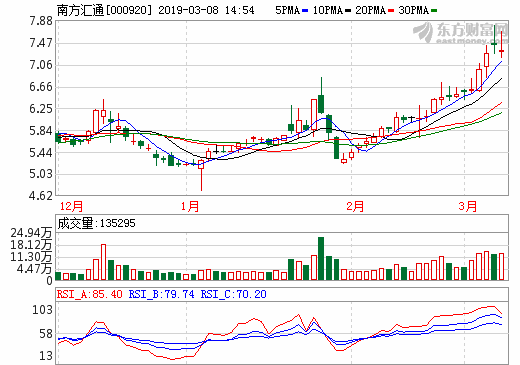Click the 10PMA legend label
Image resolution: width=520 pixels, height=365 pixels.
[328, 10]
